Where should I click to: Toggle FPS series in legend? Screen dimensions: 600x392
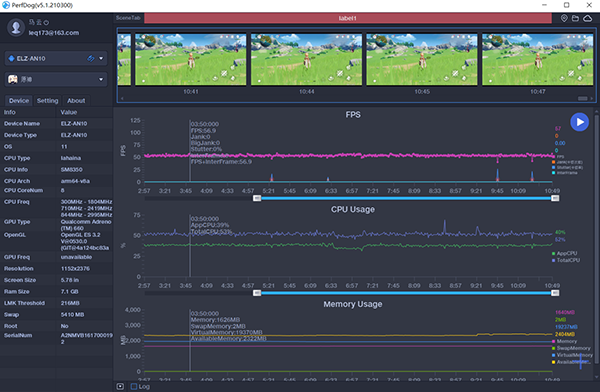pyautogui.click(x=558, y=157)
